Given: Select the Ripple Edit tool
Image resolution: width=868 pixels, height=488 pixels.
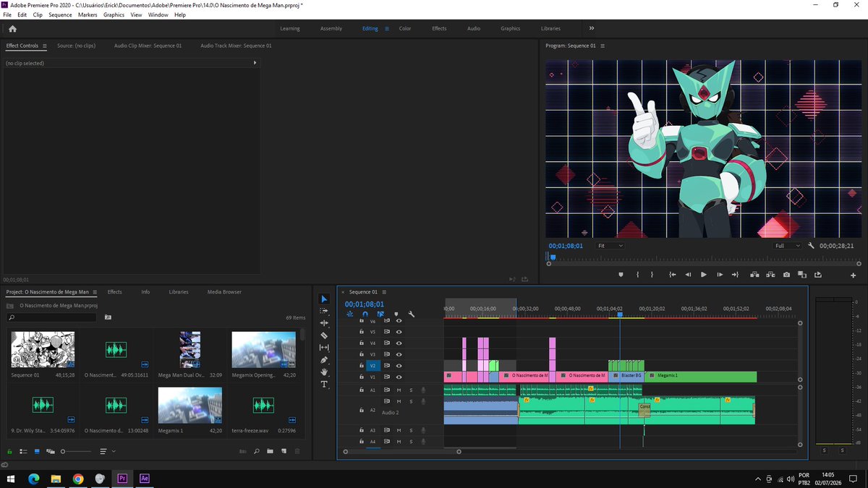Looking at the screenshot, I should (324, 323).
